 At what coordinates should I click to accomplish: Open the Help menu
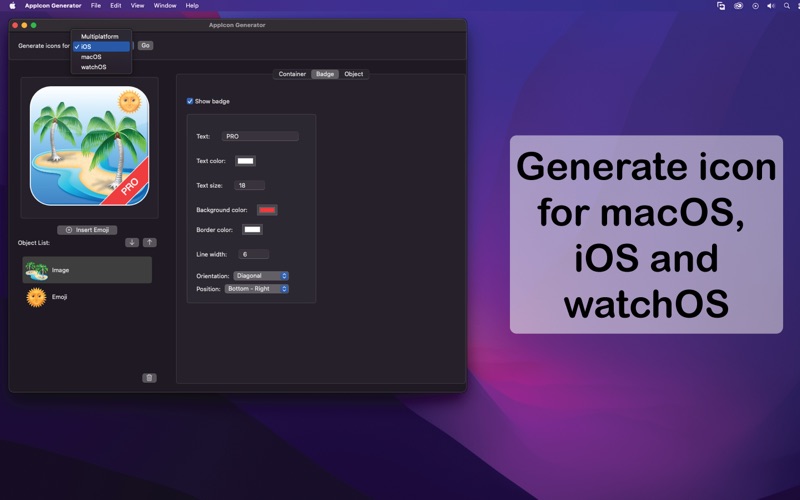click(192, 6)
